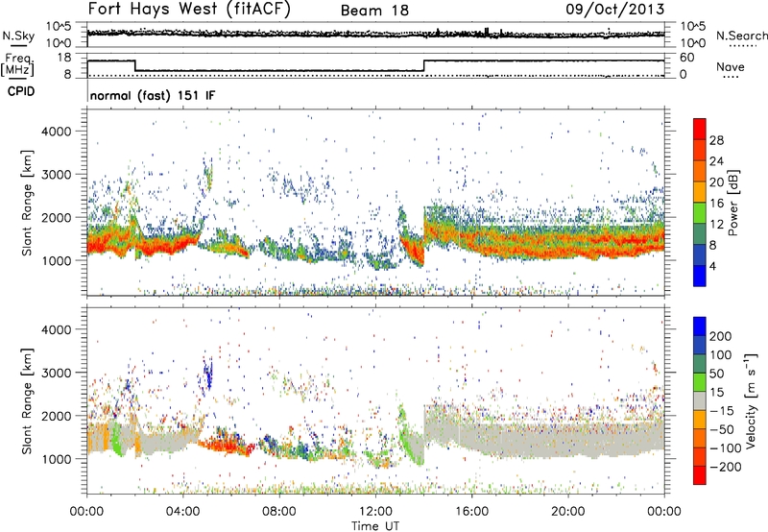768x532 pixels.
Task: Pick the grey velocity segment between 15 and -15
Action: (x=700, y=400)
